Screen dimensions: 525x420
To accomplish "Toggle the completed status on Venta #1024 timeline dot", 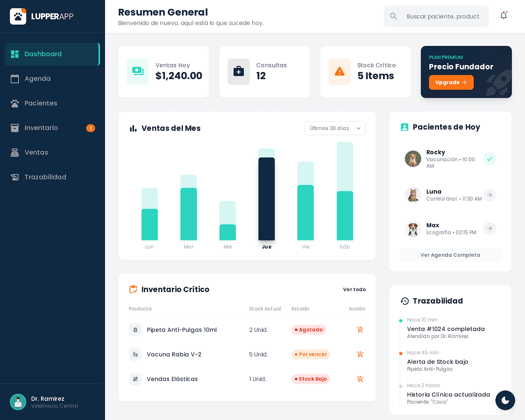I will [401, 320].
